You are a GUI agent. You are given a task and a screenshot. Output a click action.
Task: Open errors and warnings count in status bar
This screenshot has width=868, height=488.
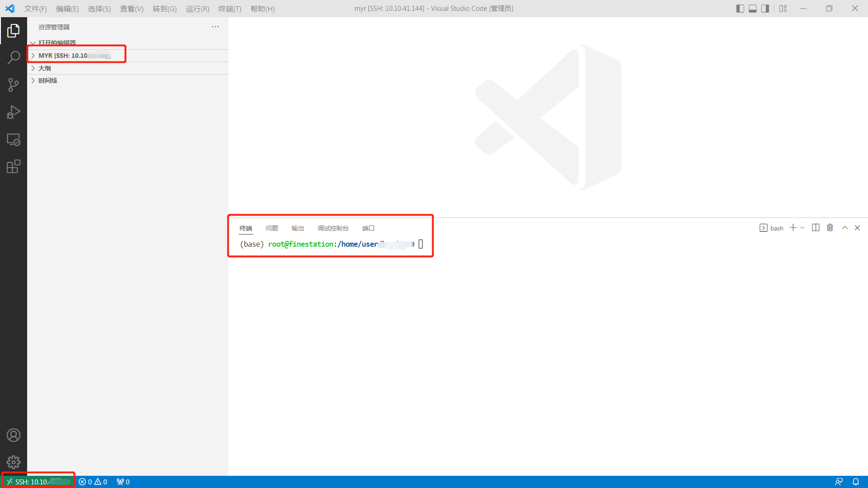(93, 482)
